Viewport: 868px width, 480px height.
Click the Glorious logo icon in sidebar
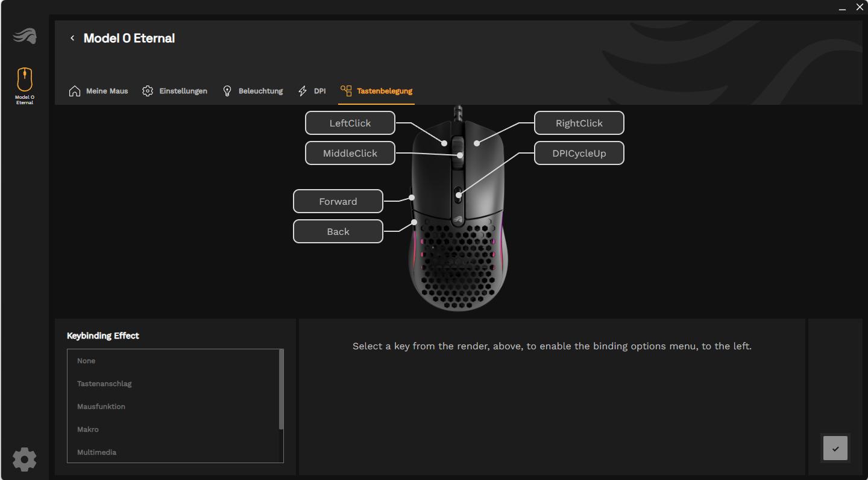point(24,36)
